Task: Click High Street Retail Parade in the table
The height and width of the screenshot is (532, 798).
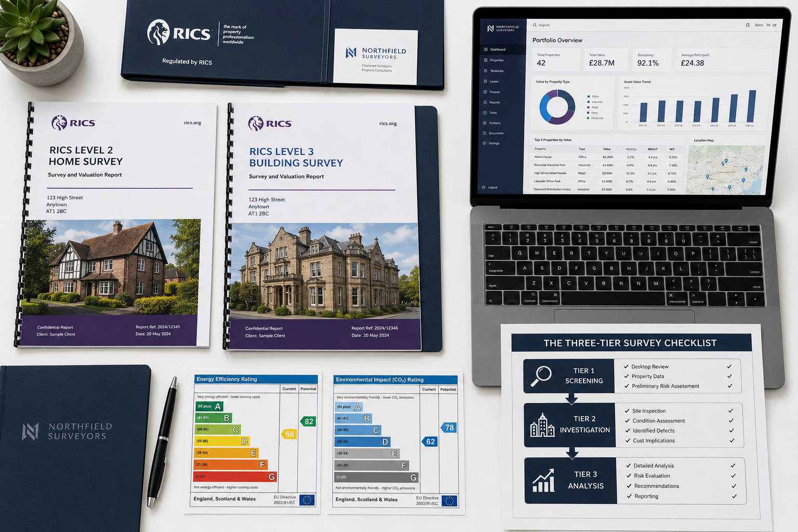Action: pos(550,174)
